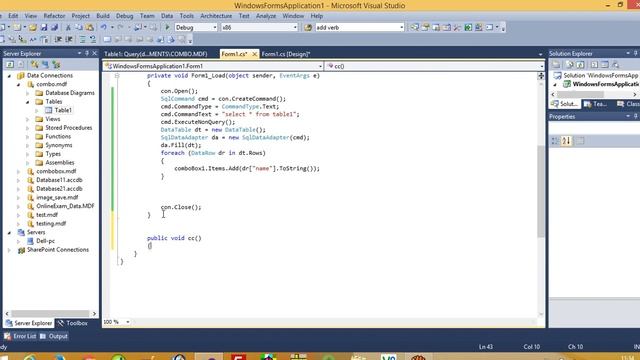Select Table1 in the Tables folder
This screenshot has width=640, height=360.
pyautogui.click(x=63, y=110)
